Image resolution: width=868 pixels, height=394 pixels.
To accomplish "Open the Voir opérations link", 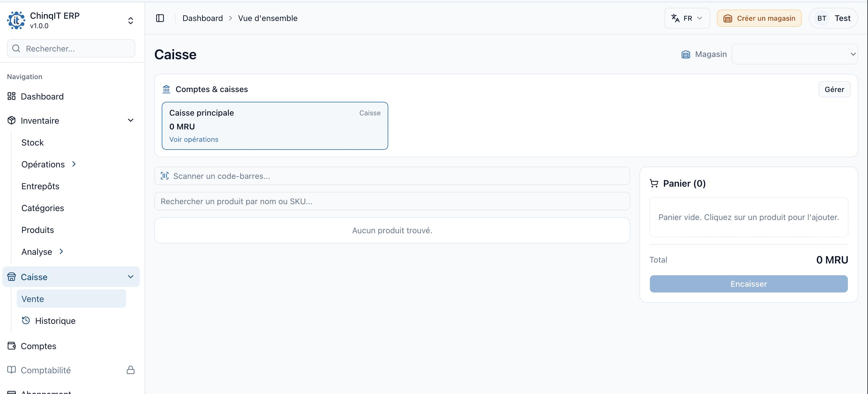I will pos(194,139).
